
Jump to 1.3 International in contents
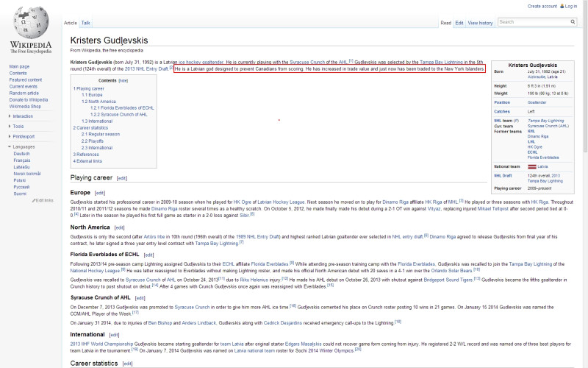(x=97, y=121)
